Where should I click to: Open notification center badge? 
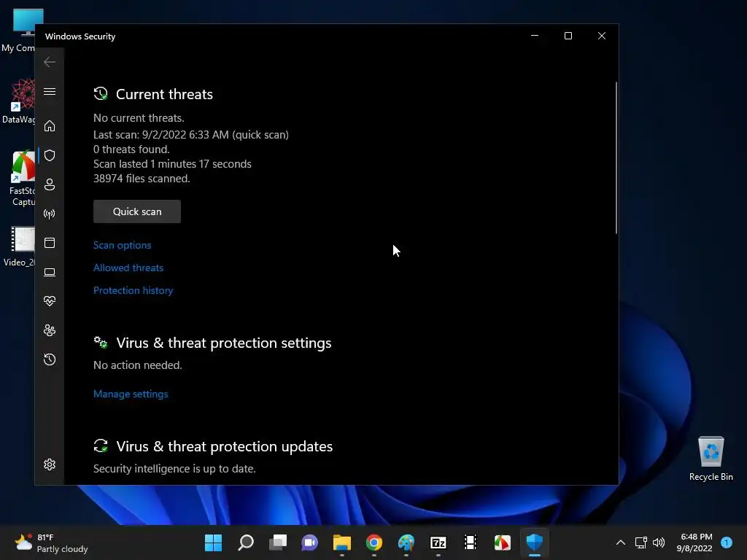(727, 542)
